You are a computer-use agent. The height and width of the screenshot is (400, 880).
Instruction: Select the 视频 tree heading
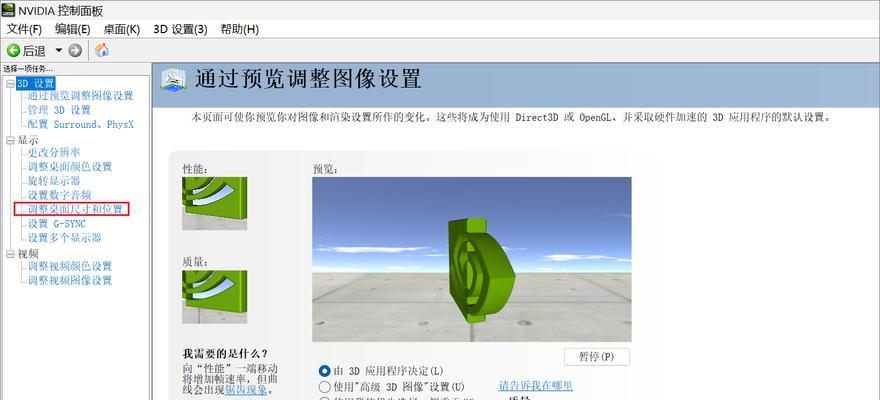pyautogui.click(x=28, y=254)
